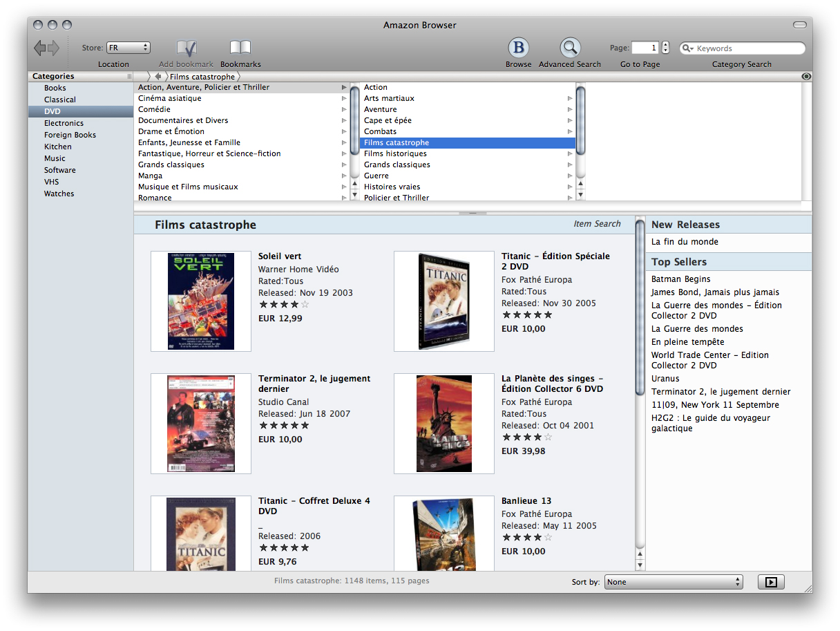Expand the Guerre row arrow

click(x=570, y=176)
